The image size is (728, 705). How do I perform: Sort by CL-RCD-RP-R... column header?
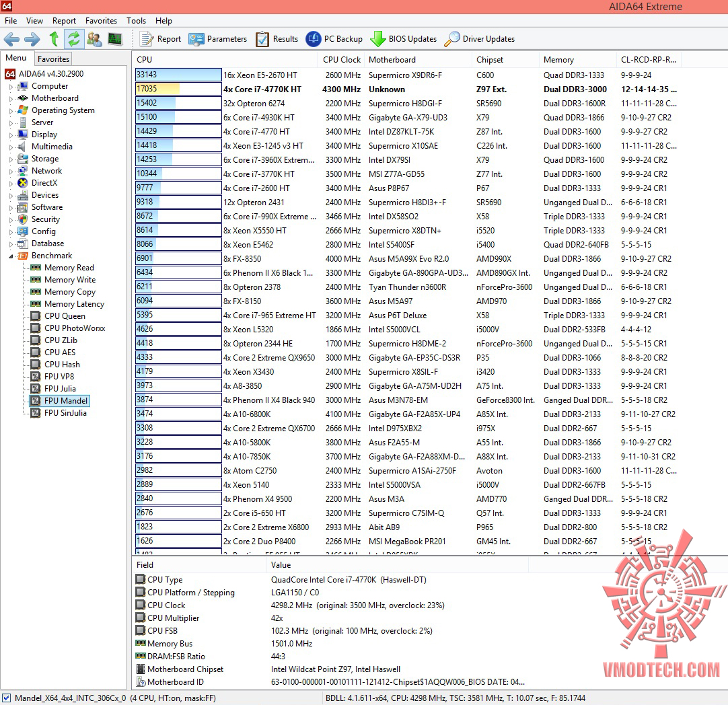tap(649, 60)
